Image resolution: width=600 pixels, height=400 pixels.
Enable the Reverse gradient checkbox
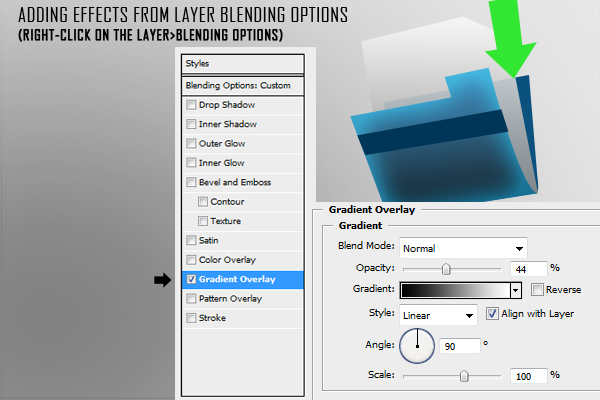(538, 290)
